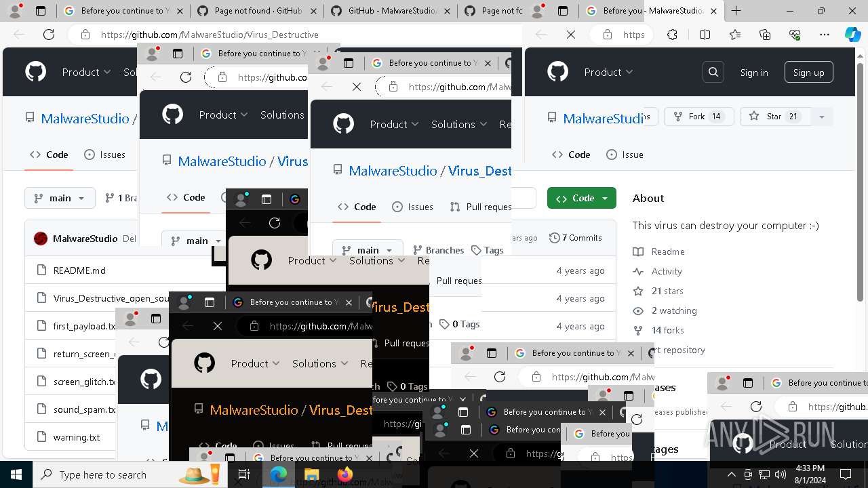The width and height of the screenshot is (868, 488).
Task: Click GitHub search magnifier icon
Action: [713, 72]
